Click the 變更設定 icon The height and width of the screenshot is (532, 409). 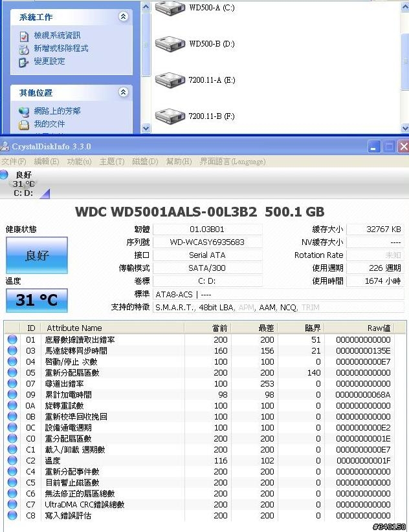coord(24,62)
